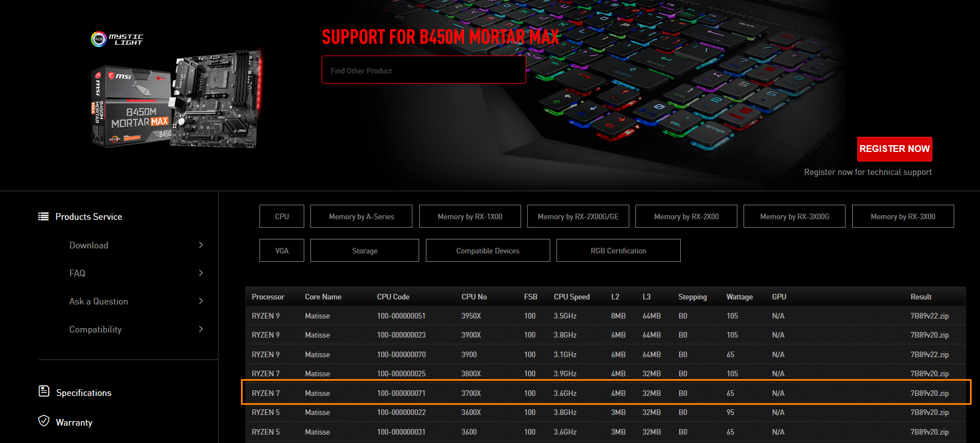Download 7B89v20.zip for the 3800X
This screenshot has height=443, width=980.
pyautogui.click(x=930, y=373)
